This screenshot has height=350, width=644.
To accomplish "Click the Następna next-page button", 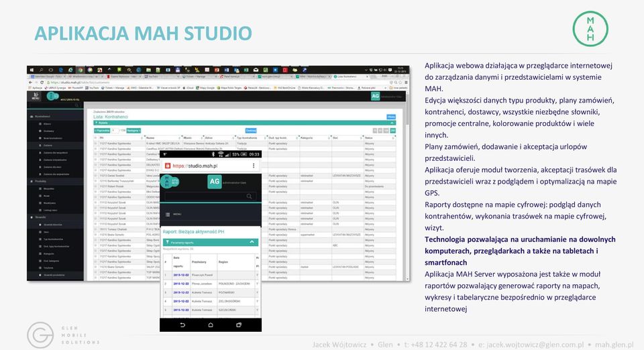I will point(133,131).
